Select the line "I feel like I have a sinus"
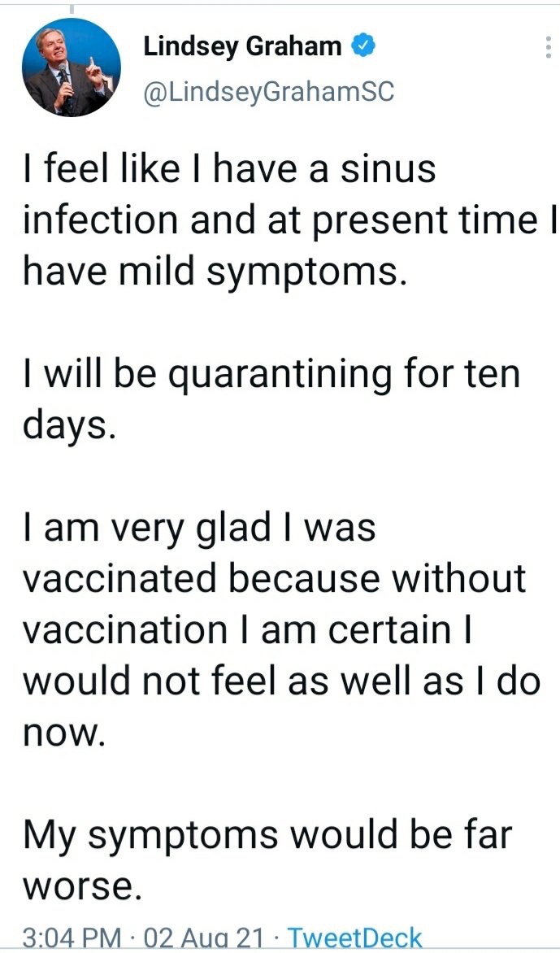The width and height of the screenshot is (560, 953). 229,168
